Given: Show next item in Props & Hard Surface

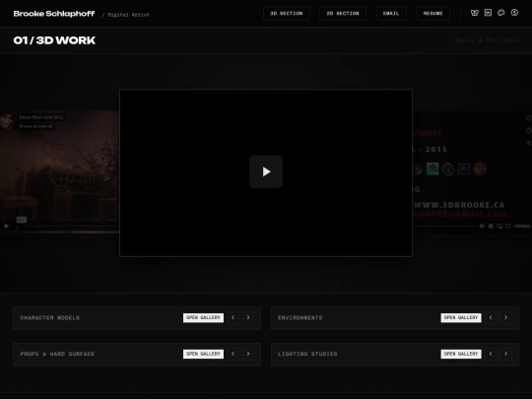Looking at the screenshot, I should pyautogui.click(x=248, y=354).
